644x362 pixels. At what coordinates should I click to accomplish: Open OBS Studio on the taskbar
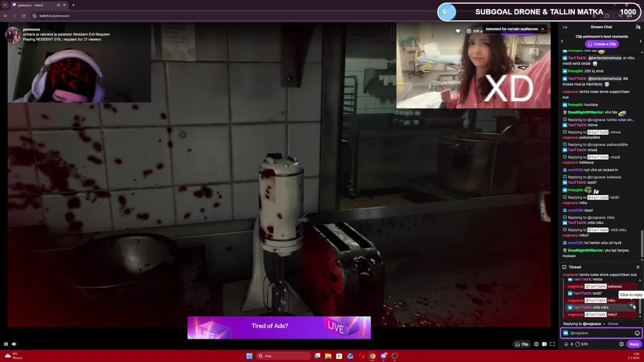[x=394, y=356]
